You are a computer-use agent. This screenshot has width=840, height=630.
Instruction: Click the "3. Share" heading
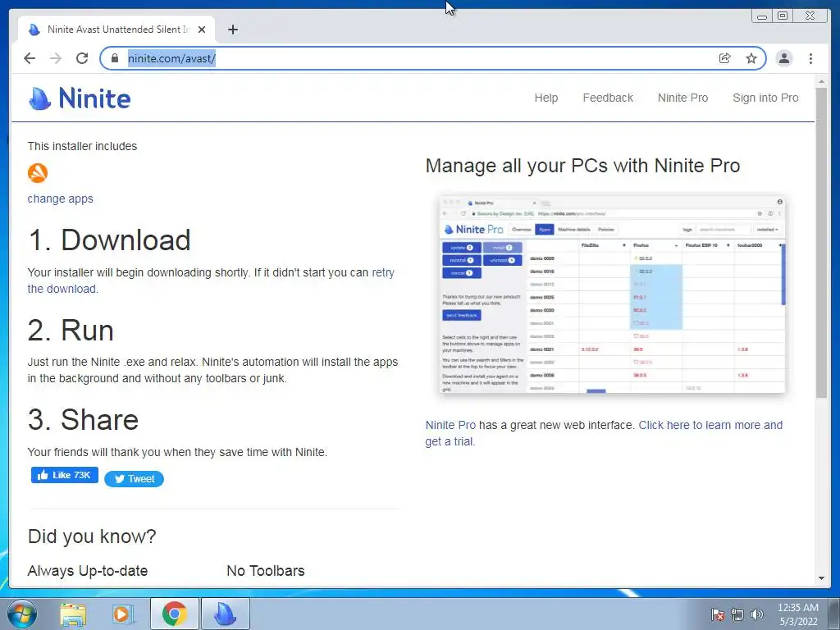tap(83, 419)
